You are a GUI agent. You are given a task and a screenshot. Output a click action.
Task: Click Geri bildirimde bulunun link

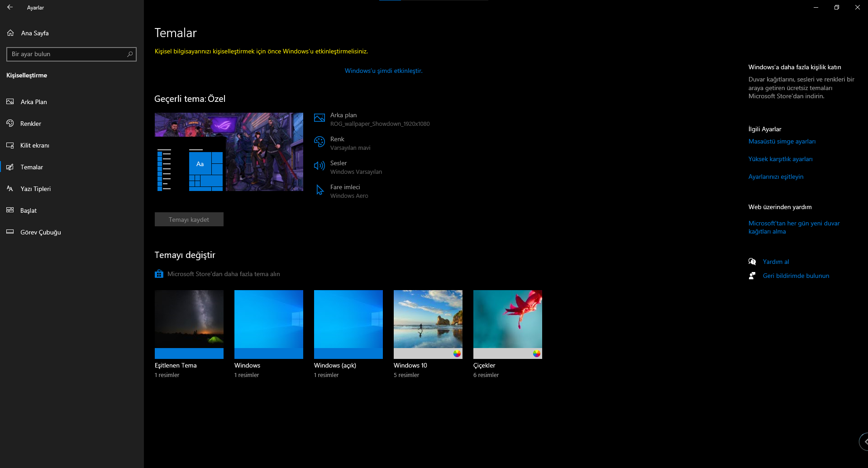coord(796,276)
